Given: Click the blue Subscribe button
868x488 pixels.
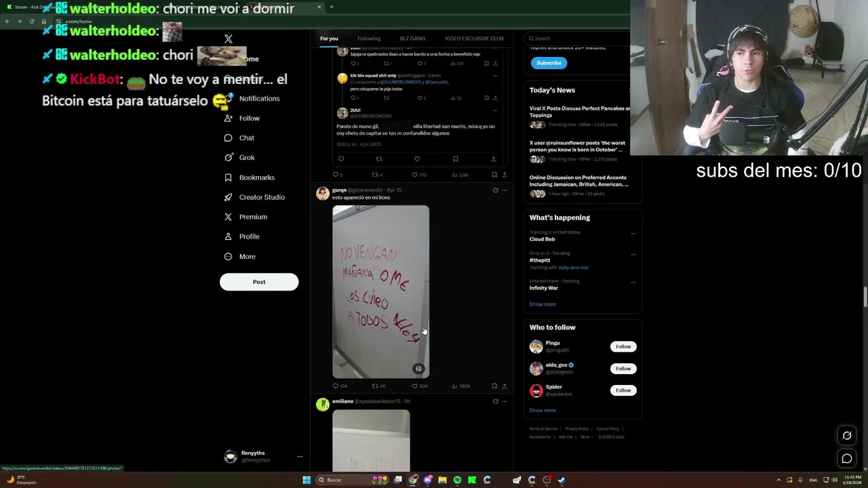Looking at the screenshot, I should (x=549, y=63).
